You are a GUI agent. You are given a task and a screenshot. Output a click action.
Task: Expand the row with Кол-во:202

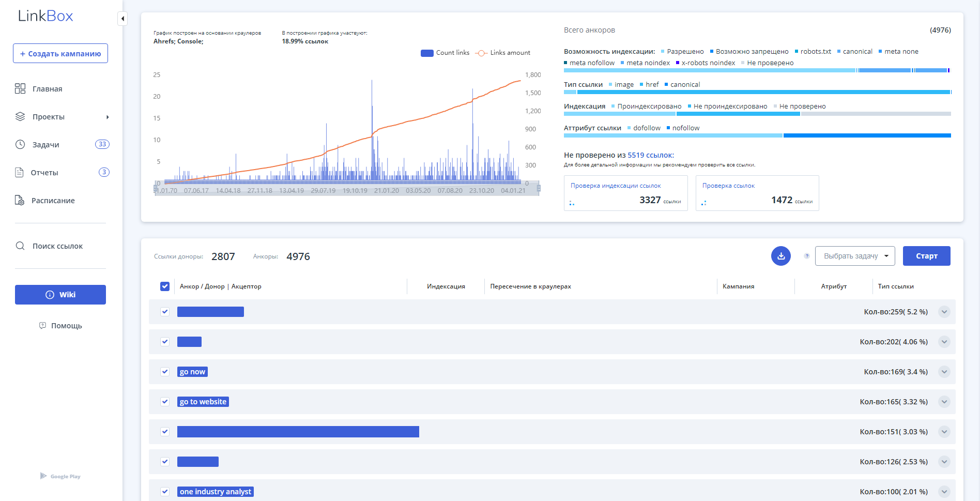pyautogui.click(x=944, y=342)
